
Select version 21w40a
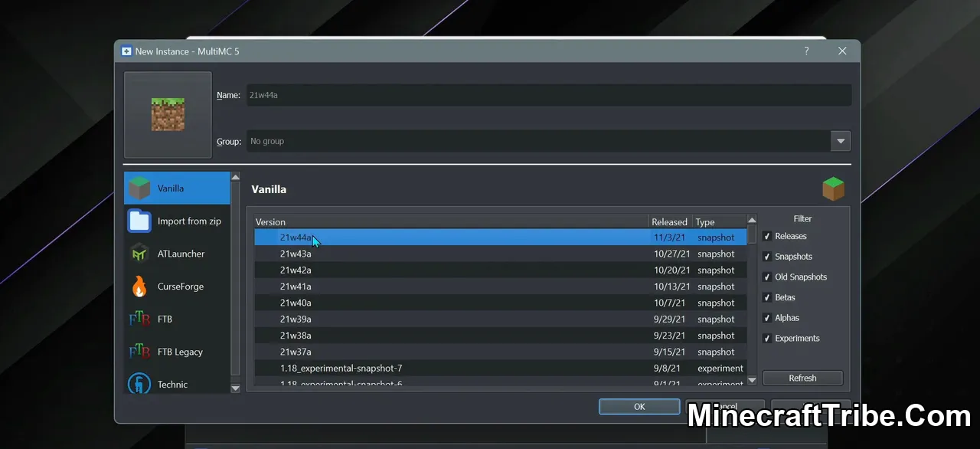pyautogui.click(x=500, y=303)
